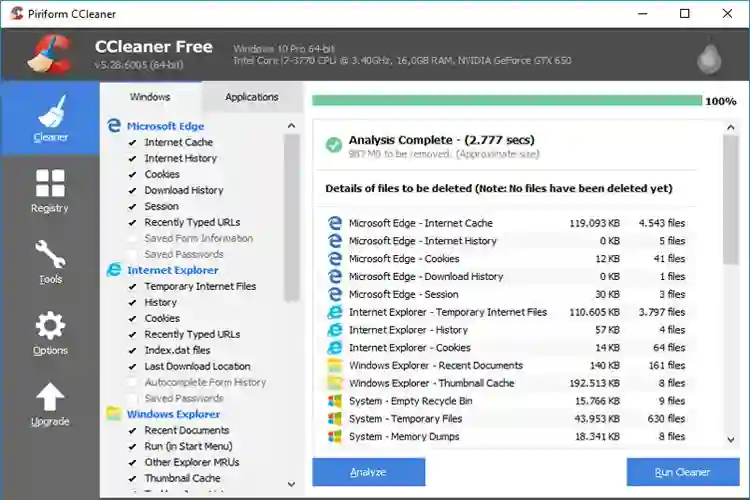
Task: Click the CCleaner logo in header
Action: (x=50, y=54)
